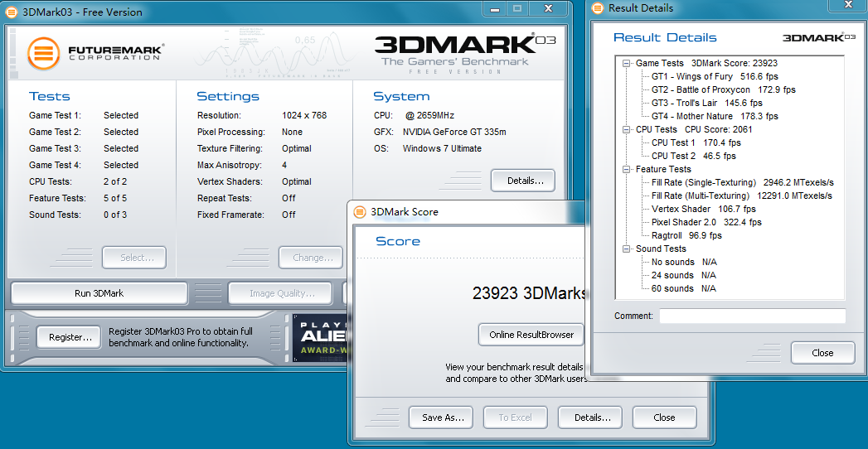
Task: Click the 3DMark03 title bar icon
Action: click(12, 12)
